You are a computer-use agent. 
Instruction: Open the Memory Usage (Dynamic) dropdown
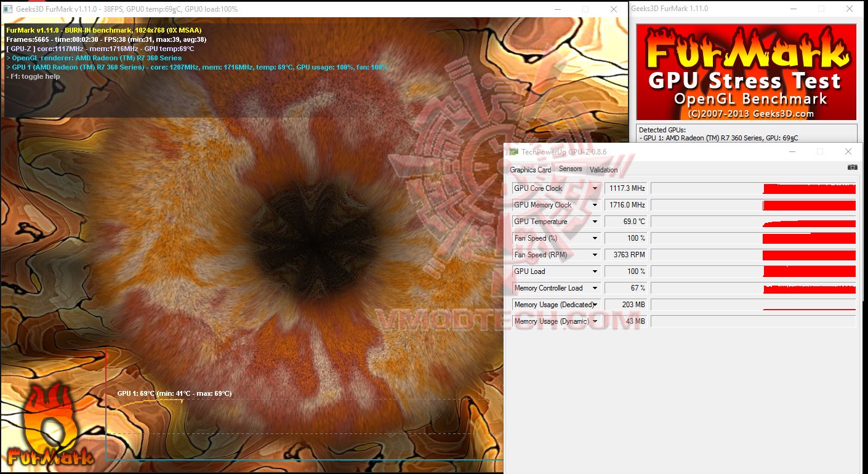coord(595,321)
